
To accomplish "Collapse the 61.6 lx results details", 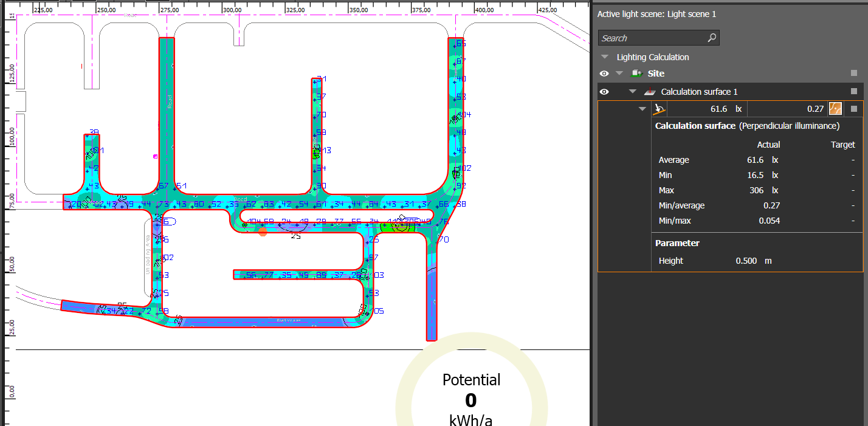I will [642, 109].
